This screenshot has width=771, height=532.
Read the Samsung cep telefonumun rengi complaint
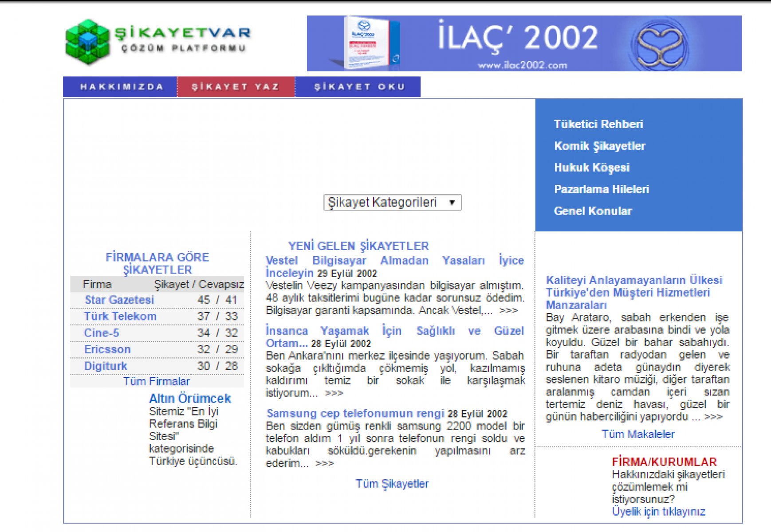(355, 414)
